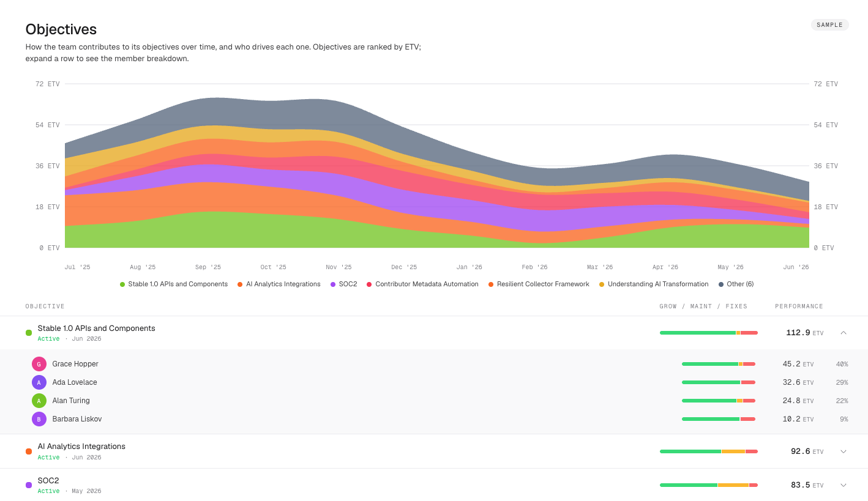Toggle the AI Analytics Integrations legend entry
This screenshot has height=501, width=868.
(x=279, y=284)
